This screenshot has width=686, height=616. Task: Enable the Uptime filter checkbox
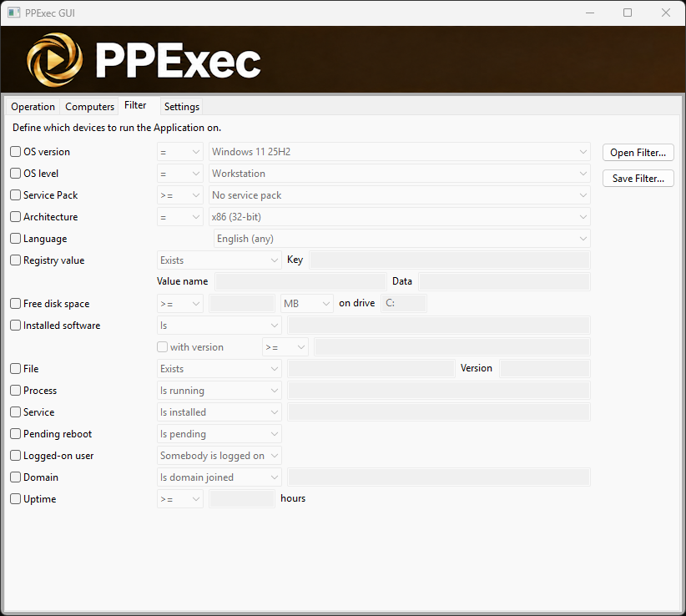point(15,499)
